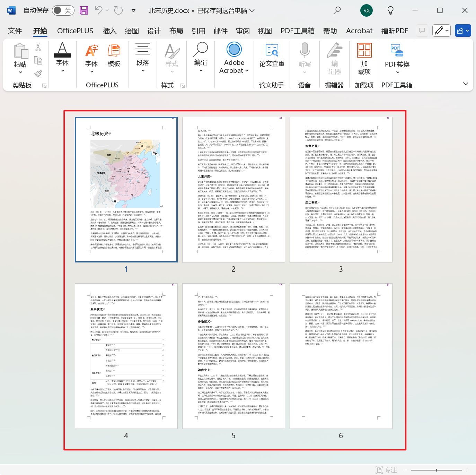Image resolution: width=476 pixels, height=475 pixels.
Task: Click the Redo arrow icon
Action: click(x=118, y=10)
